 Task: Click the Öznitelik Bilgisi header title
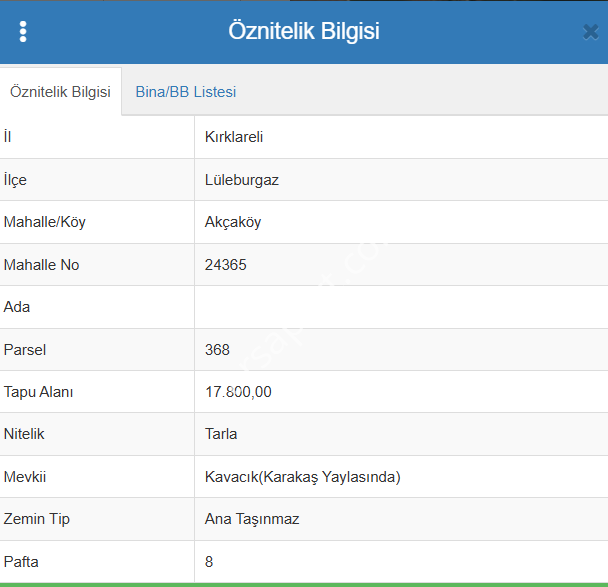tap(303, 31)
